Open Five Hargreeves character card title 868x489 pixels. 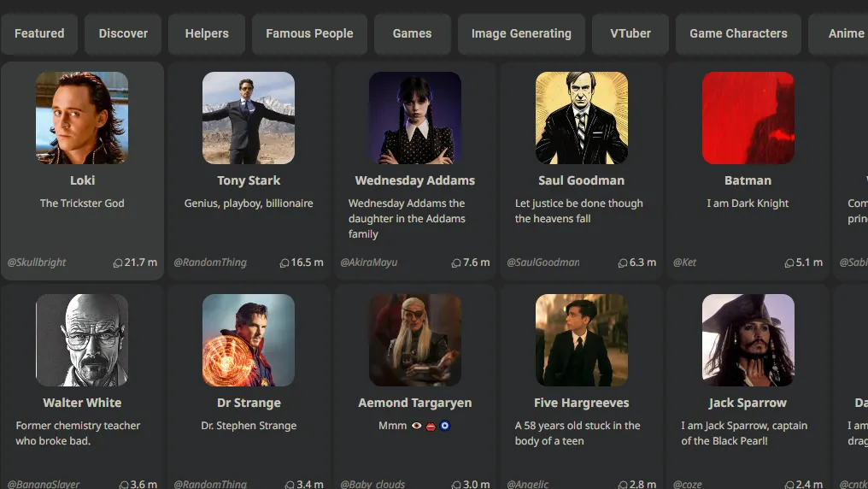coord(582,403)
